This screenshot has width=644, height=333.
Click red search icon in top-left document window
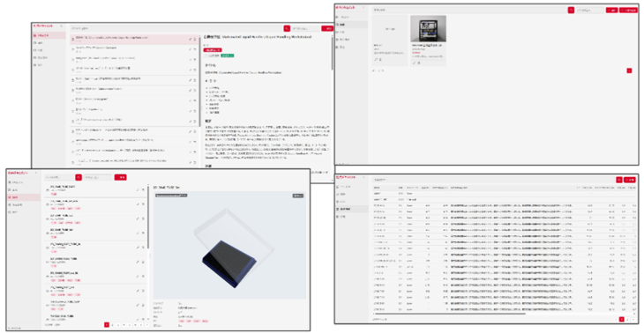287,28
